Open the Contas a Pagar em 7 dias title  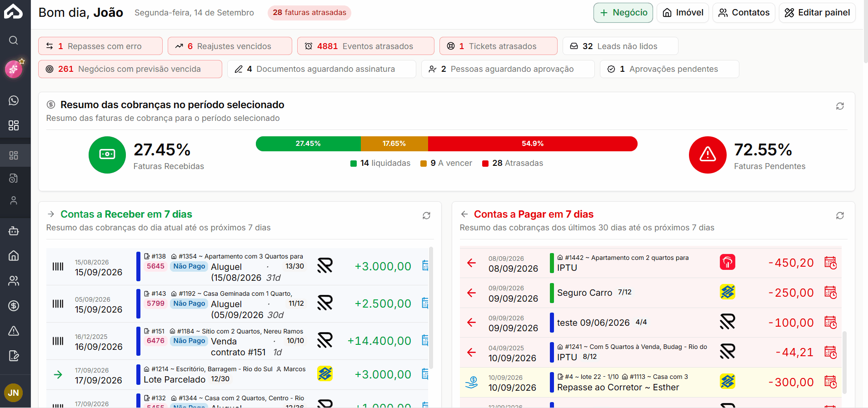[x=534, y=214]
